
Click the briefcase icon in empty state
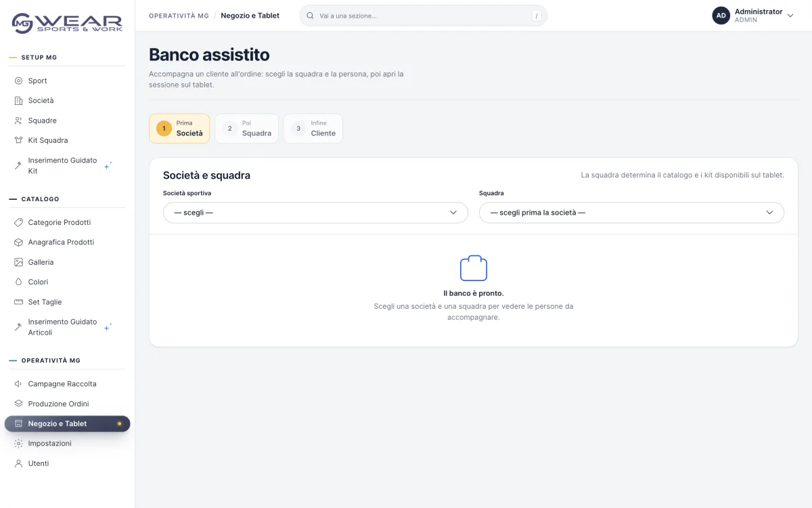click(474, 268)
